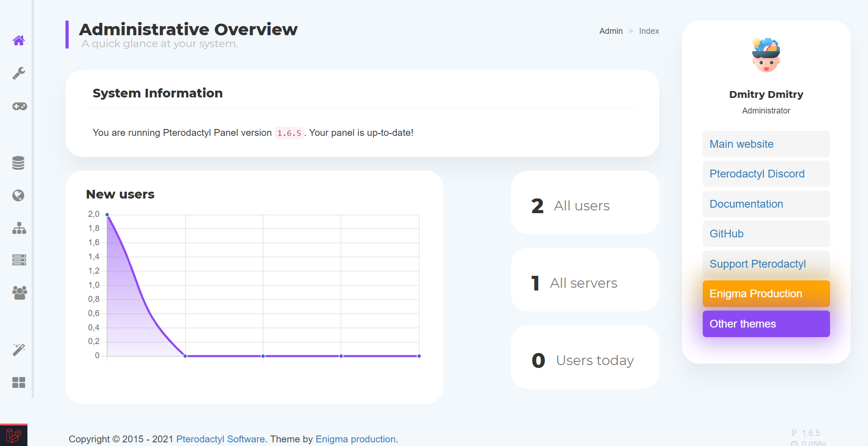Open the Pterodactyl Discord link

coord(757,174)
